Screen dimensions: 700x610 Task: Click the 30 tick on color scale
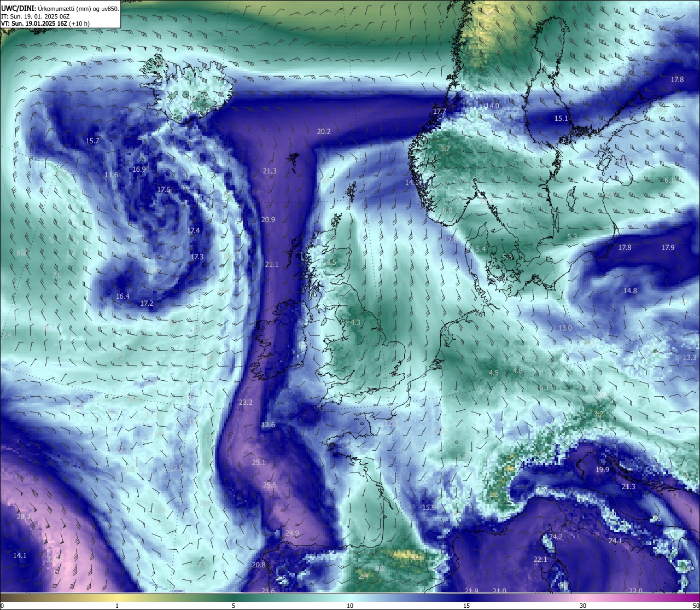[x=583, y=606]
